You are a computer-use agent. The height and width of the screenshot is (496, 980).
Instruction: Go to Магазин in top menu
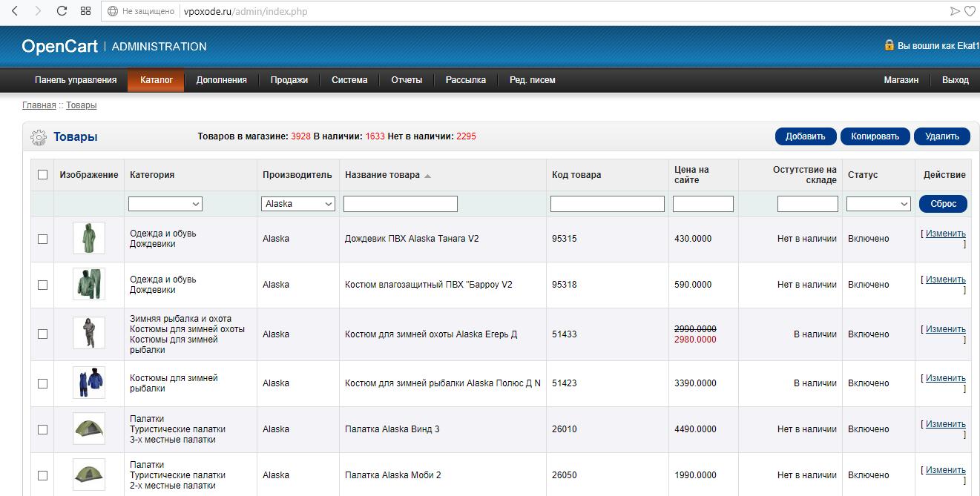(901, 80)
